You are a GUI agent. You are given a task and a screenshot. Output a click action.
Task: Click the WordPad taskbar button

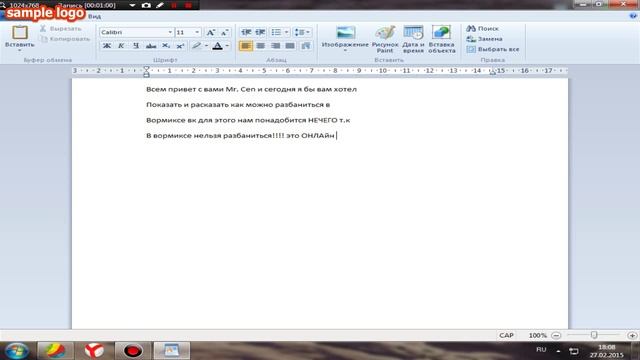coord(171,351)
